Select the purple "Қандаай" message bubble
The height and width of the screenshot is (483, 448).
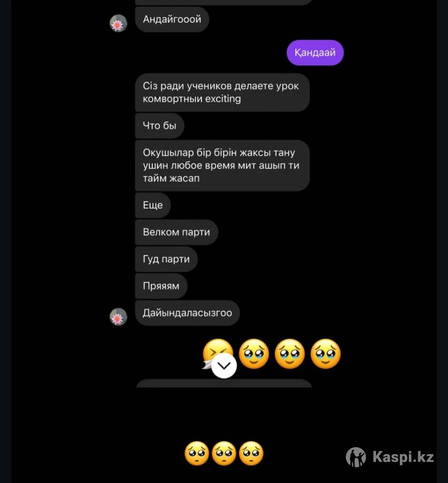[x=315, y=53]
